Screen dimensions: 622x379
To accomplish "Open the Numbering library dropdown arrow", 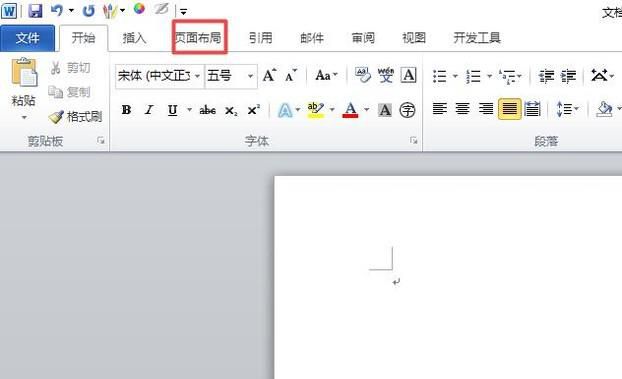I will pyautogui.click(x=490, y=75).
